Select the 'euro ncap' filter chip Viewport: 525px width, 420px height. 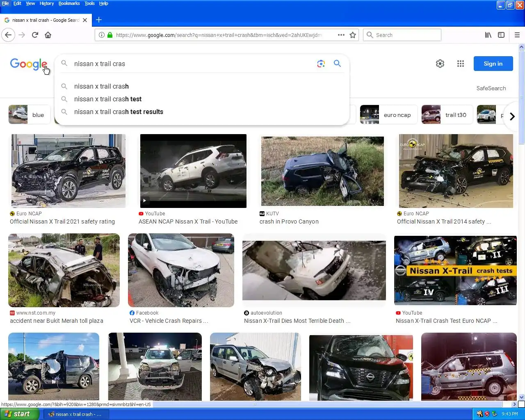click(x=388, y=115)
